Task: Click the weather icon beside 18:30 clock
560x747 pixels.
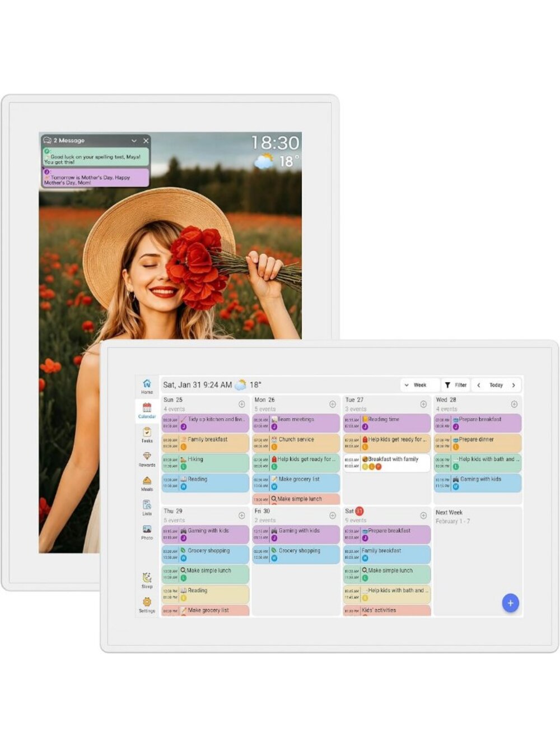Action: pyautogui.click(x=264, y=162)
